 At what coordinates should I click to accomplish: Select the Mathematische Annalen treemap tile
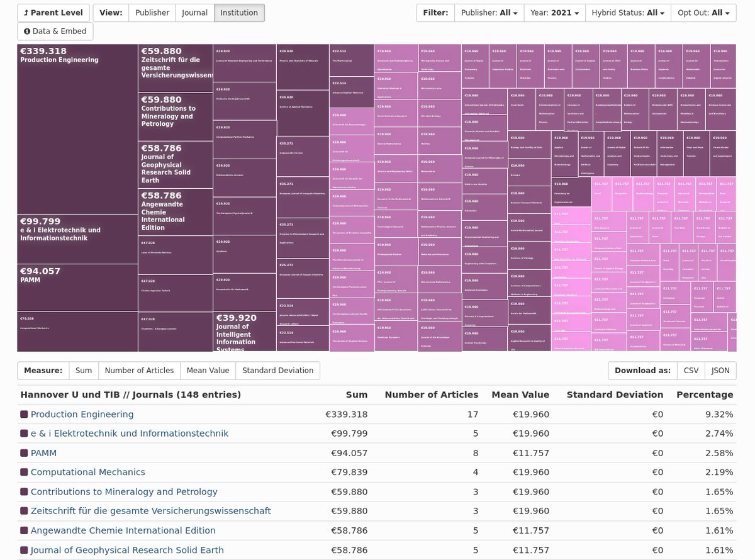pyautogui.click(x=245, y=177)
